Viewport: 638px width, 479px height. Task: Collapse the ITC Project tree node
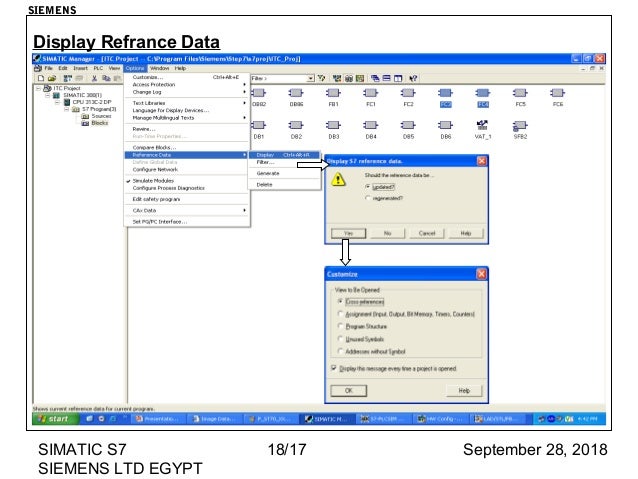(38, 88)
